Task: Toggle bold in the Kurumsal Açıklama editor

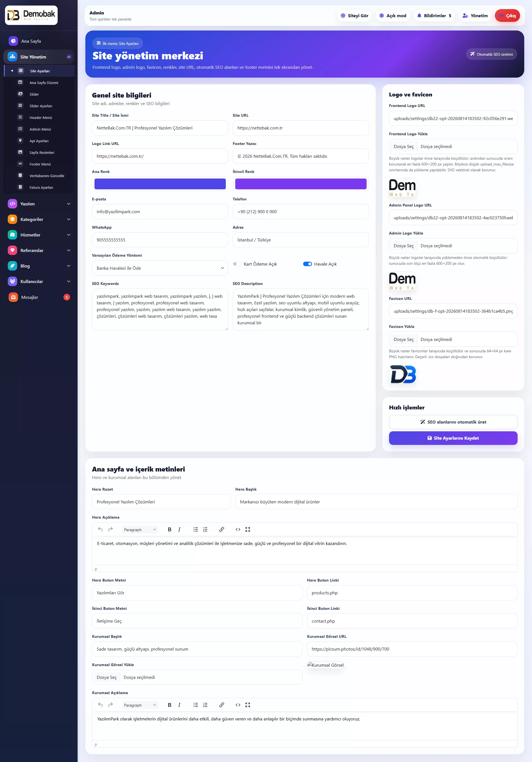Action: (x=170, y=705)
